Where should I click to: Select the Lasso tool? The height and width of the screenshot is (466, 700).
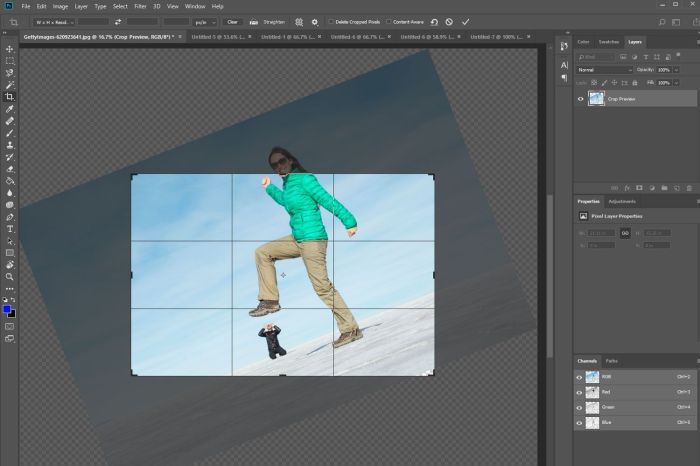point(9,73)
